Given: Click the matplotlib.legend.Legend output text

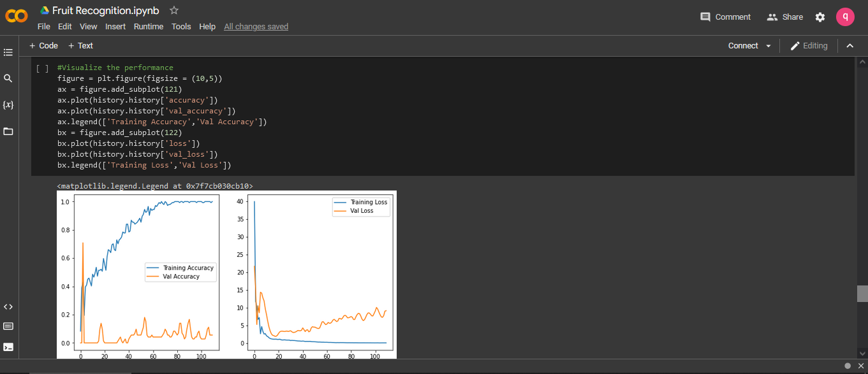Looking at the screenshot, I should pos(155,186).
